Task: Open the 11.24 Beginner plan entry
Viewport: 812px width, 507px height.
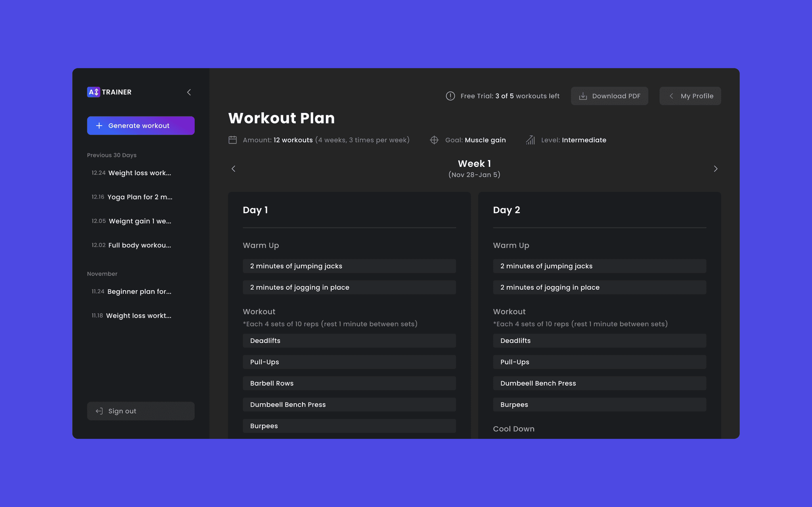Action: tap(132, 291)
